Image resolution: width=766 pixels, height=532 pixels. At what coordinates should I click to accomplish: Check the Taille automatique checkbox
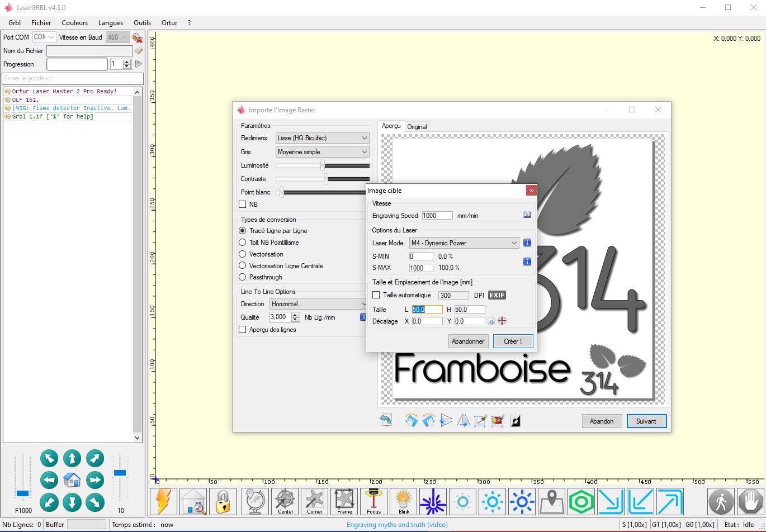point(376,295)
